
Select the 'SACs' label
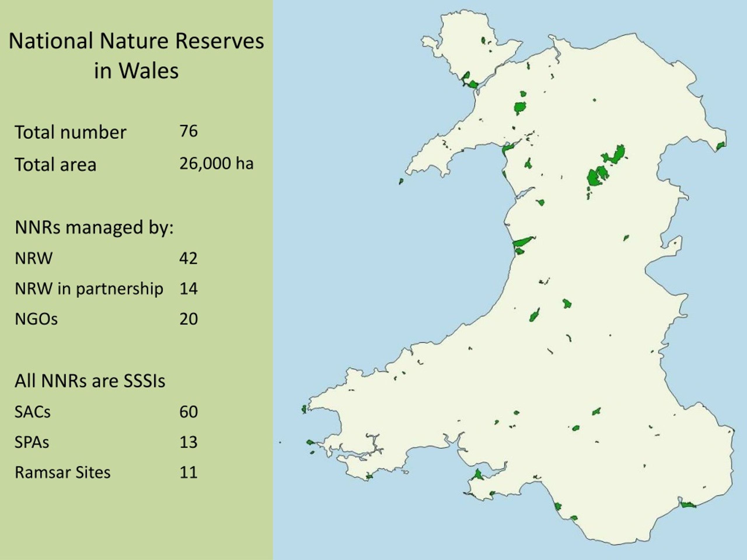32,412
